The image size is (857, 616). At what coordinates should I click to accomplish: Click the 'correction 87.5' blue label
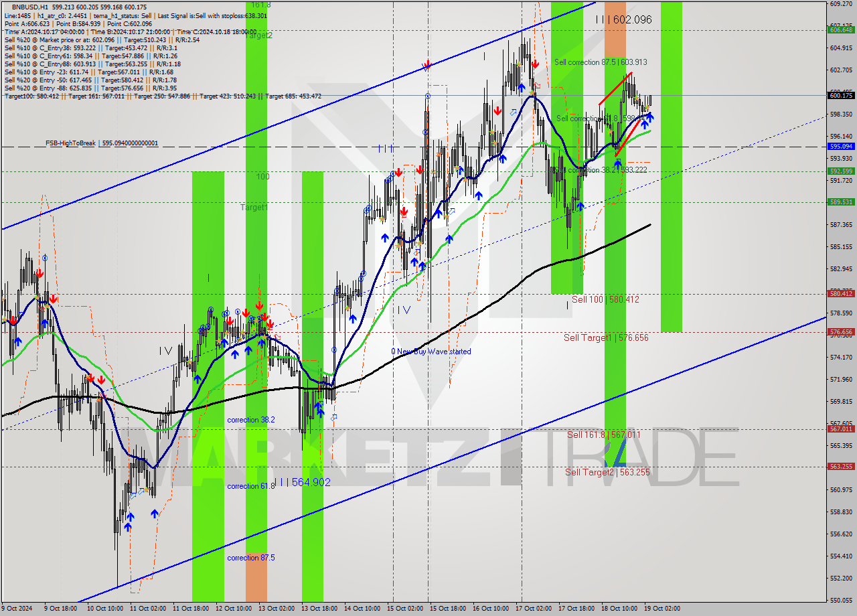coord(251,558)
